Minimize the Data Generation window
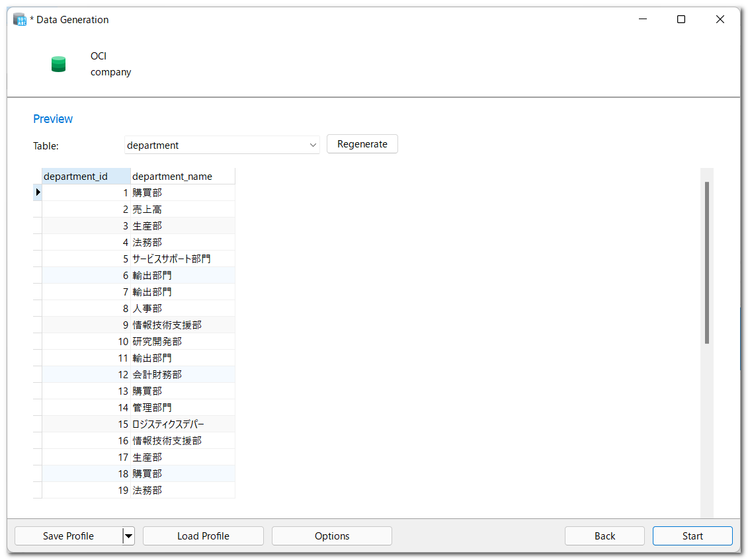Image resolution: width=748 pixels, height=560 pixels. pos(643,19)
